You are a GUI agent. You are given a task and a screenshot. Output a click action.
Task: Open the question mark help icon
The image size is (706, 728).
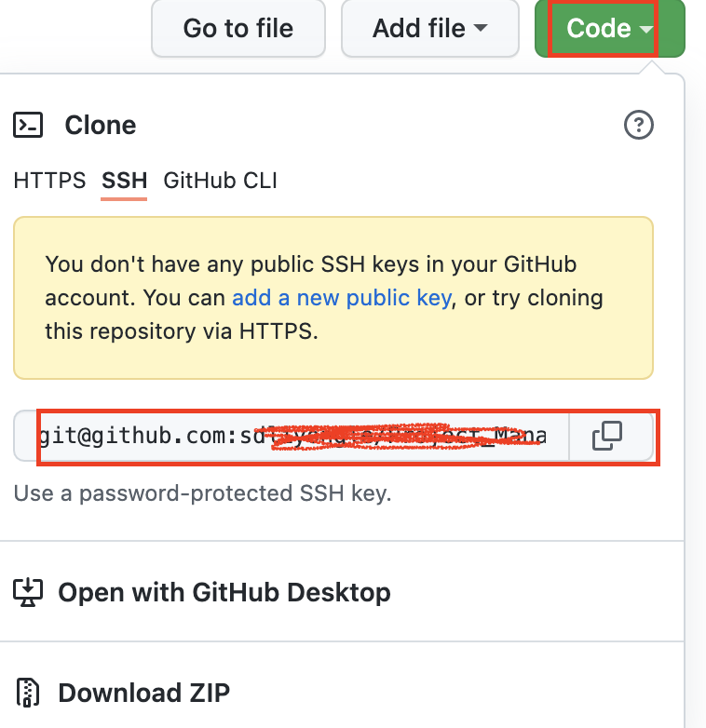click(639, 125)
